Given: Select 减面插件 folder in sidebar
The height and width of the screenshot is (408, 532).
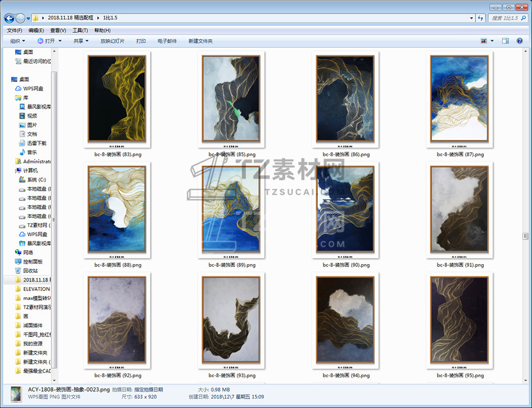Looking at the screenshot, I should (29, 325).
